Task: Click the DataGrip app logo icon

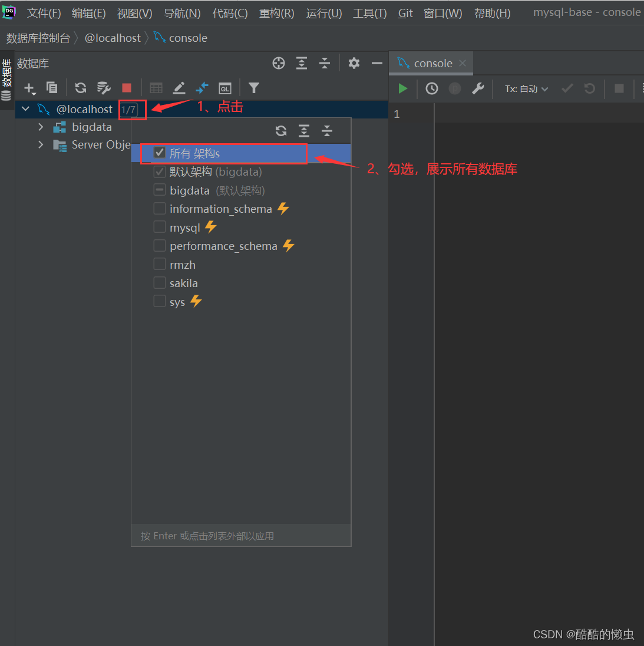Action: pos(9,12)
